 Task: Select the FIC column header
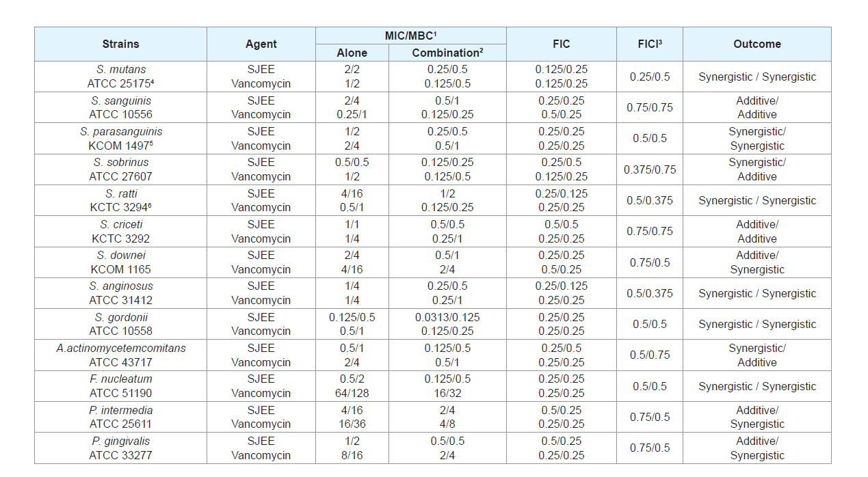(562, 44)
